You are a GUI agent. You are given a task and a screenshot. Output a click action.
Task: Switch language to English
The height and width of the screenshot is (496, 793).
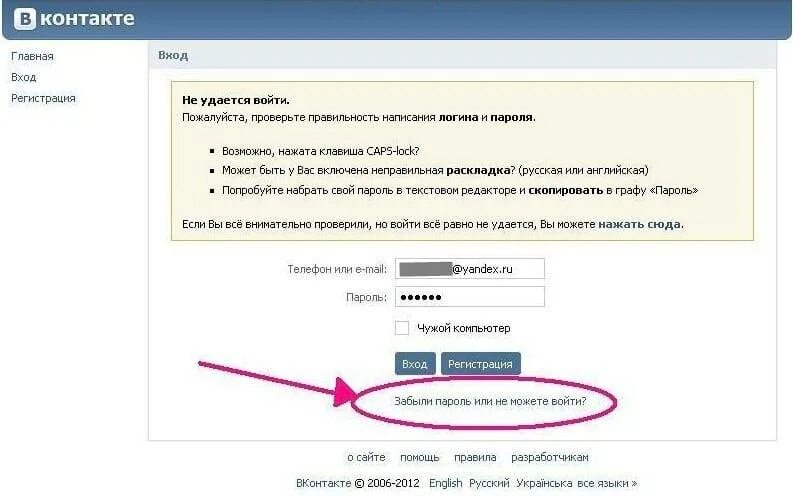(x=446, y=483)
